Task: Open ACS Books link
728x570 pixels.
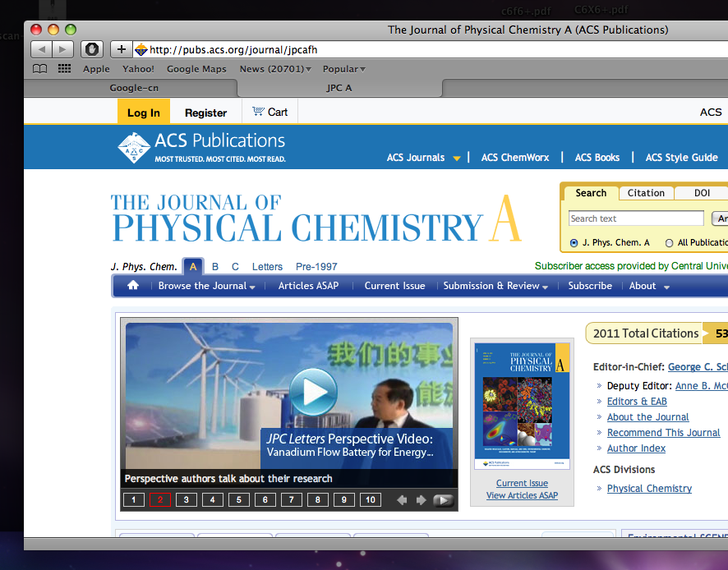Action: pyautogui.click(x=597, y=158)
